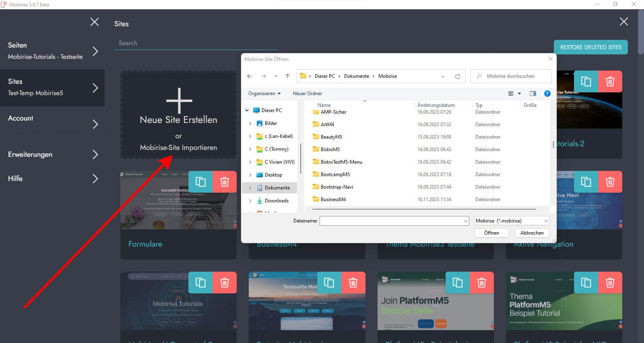Select Dokumente in the folder tree
The image size is (644, 343).
[x=277, y=188]
